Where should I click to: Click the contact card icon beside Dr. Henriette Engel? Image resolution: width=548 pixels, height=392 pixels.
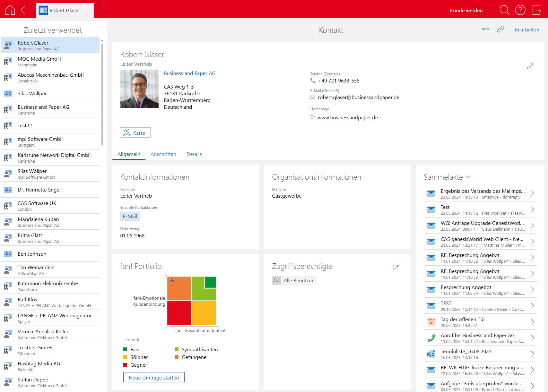[8, 190]
